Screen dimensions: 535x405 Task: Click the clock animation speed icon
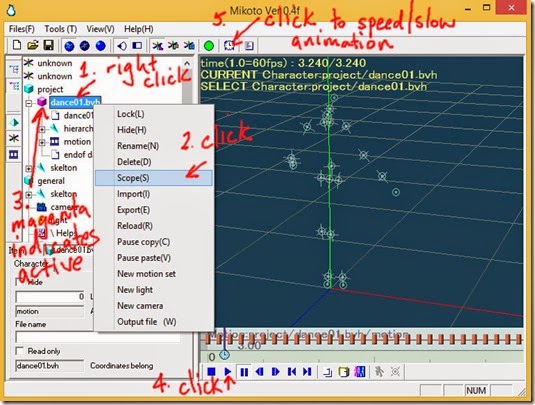click(229, 45)
